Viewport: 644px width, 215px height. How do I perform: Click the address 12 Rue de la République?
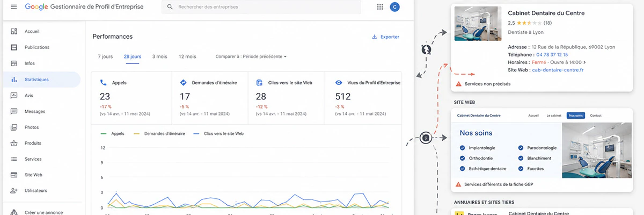pyautogui.click(x=573, y=47)
